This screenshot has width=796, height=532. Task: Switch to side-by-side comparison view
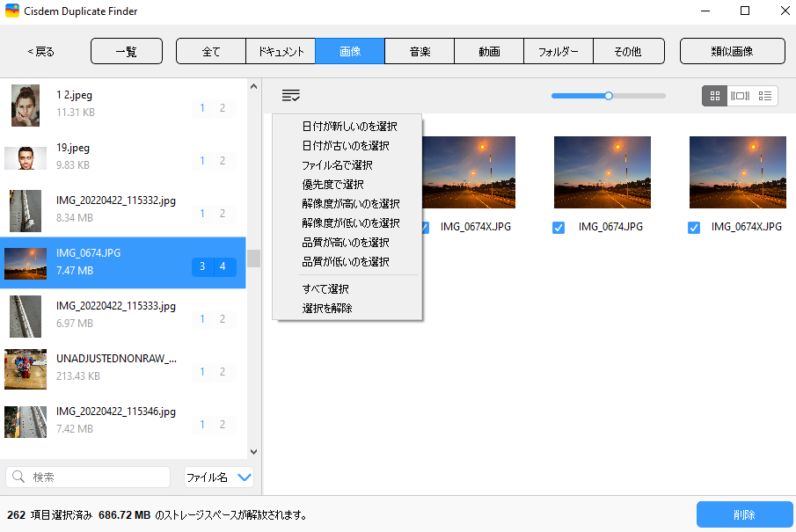coord(740,96)
